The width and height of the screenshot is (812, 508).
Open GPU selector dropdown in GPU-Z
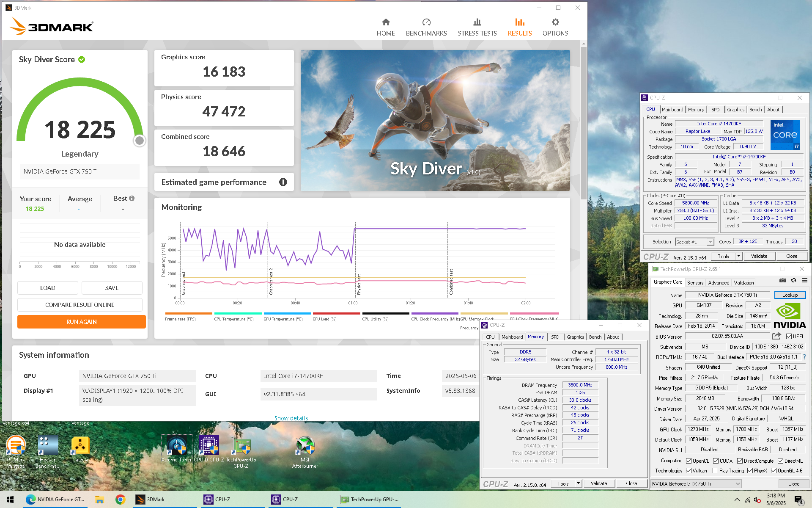[696, 483]
